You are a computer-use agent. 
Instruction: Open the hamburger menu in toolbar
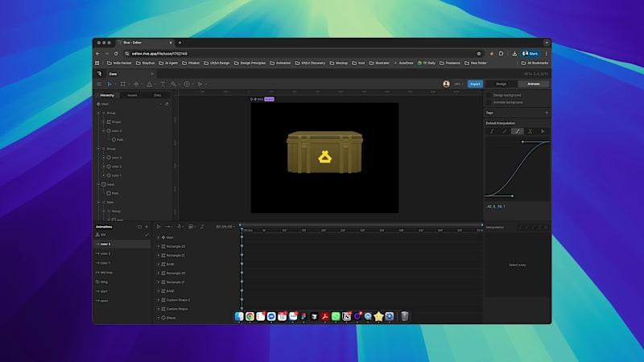click(99, 84)
